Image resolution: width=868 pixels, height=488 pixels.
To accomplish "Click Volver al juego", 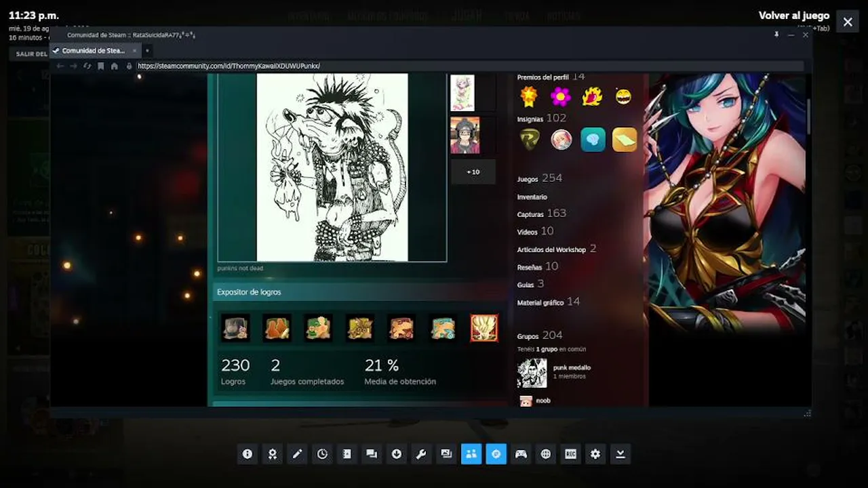I will click(x=794, y=16).
